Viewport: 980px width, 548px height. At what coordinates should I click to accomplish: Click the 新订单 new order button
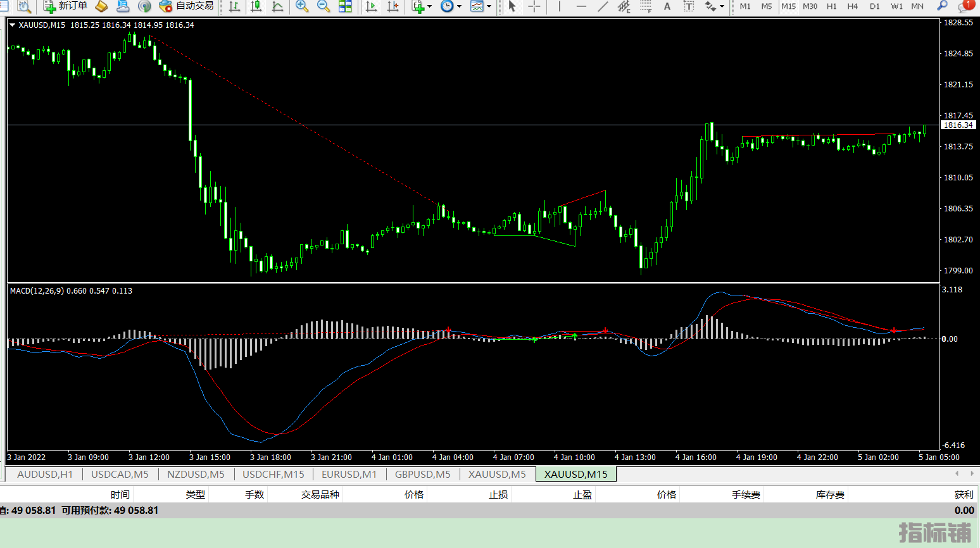(65, 6)
